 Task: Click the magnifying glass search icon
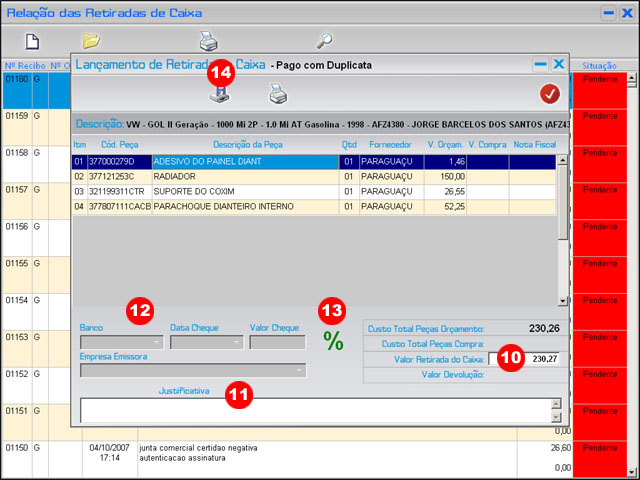pyautogui.click(x=324, y=41)
